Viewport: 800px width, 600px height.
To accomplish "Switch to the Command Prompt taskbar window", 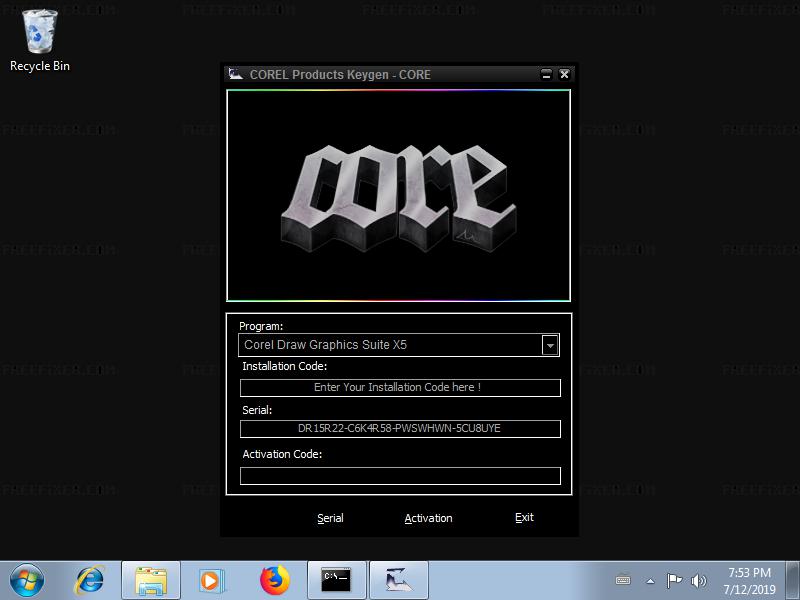I will (x=336, y=579).
